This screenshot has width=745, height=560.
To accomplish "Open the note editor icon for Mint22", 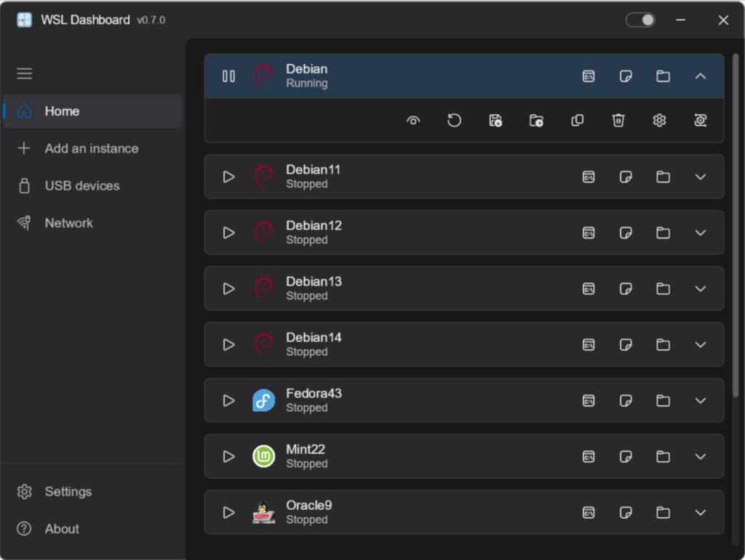I will pos(625,457).
